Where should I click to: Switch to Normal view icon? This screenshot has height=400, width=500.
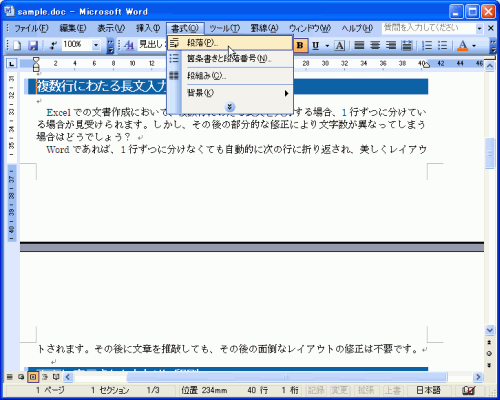coord(10,377)
